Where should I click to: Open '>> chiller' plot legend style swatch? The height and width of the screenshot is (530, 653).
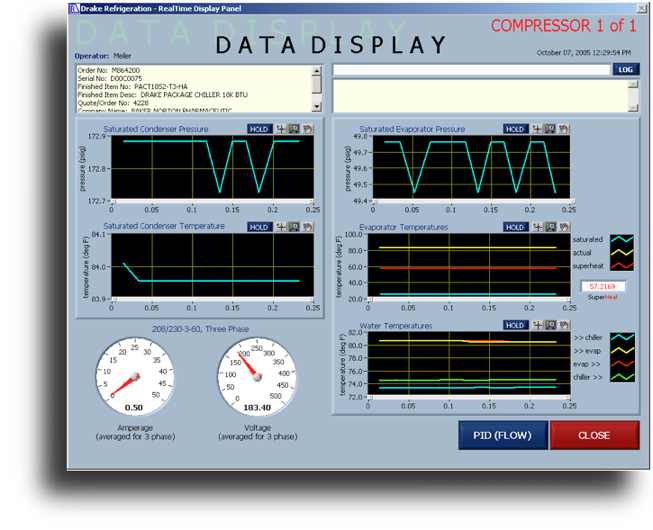click(622, 338)
